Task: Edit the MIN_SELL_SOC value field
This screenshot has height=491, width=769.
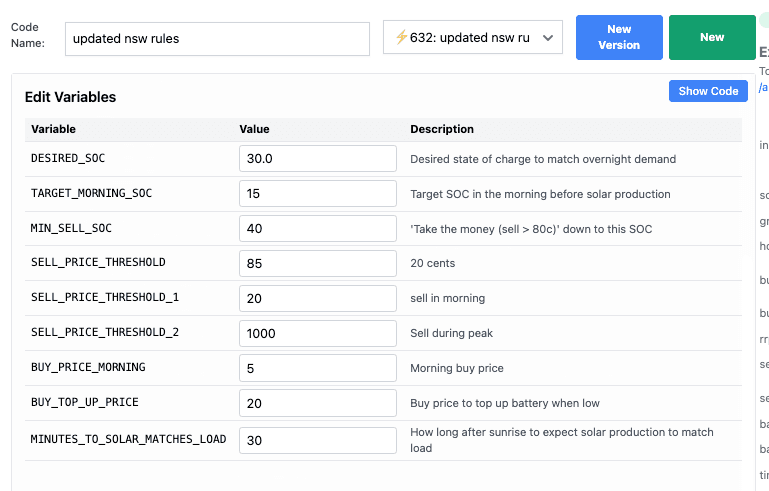Action: 318,229
